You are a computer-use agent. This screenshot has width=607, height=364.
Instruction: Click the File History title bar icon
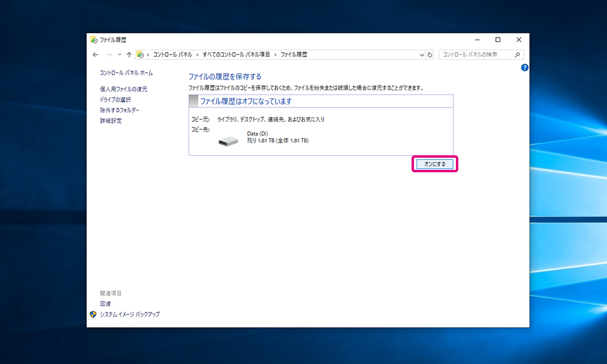[94, 39]
